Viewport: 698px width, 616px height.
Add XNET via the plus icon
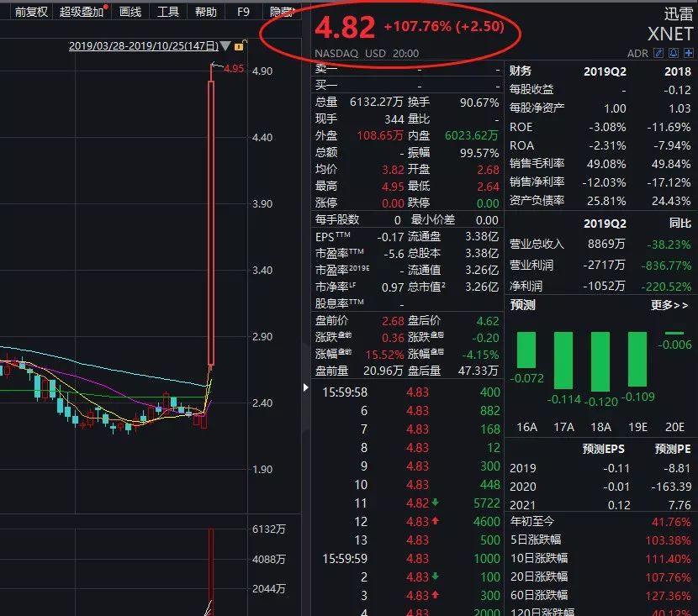[688, 53]
